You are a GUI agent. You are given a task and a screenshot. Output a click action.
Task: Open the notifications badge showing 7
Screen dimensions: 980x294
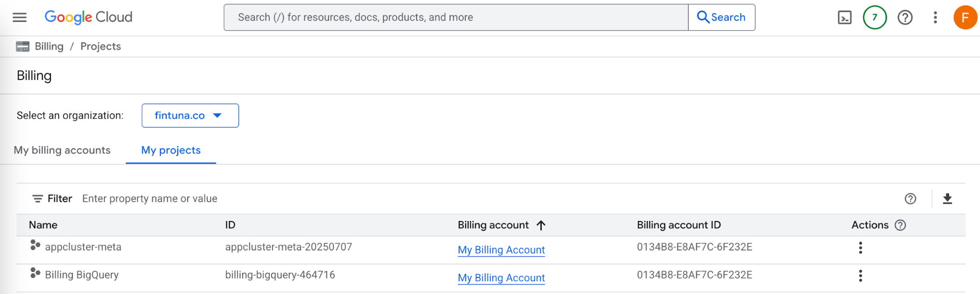875,18
